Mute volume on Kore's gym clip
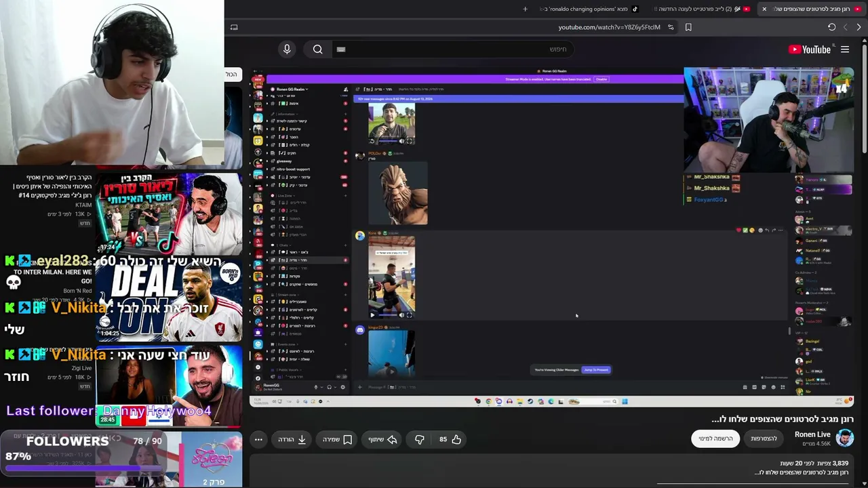868x488 pixels. (x=401, y=314)
